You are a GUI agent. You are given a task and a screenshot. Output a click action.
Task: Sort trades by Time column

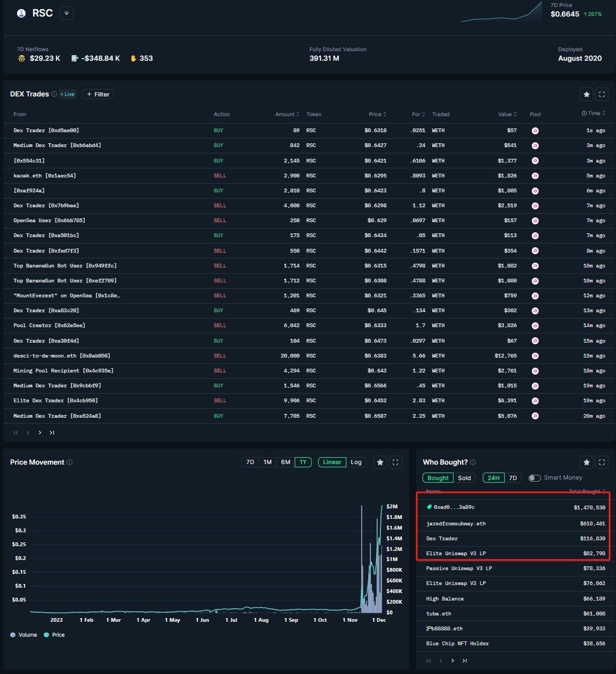[594, 113]
